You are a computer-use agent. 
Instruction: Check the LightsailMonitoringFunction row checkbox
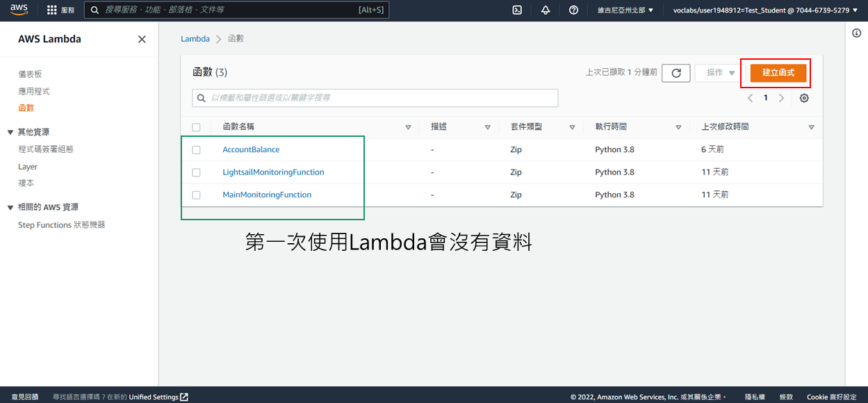pyautogui.click(x=196, y=172)
